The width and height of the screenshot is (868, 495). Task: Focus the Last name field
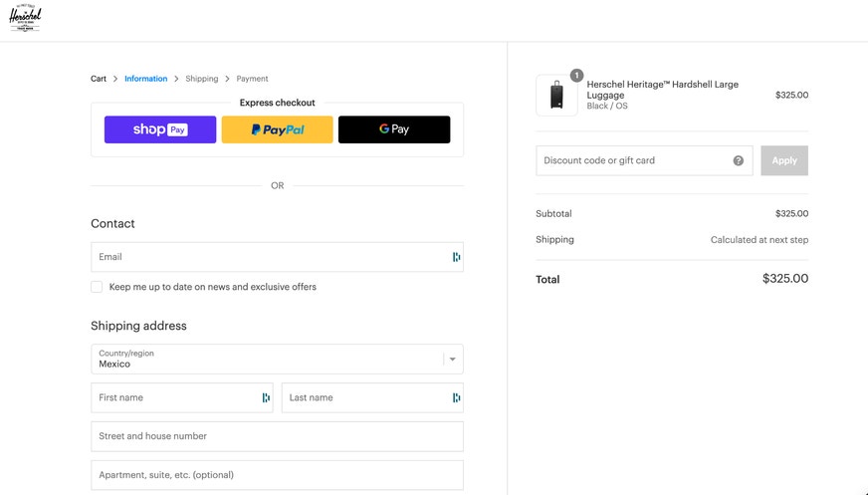(372, 397)
